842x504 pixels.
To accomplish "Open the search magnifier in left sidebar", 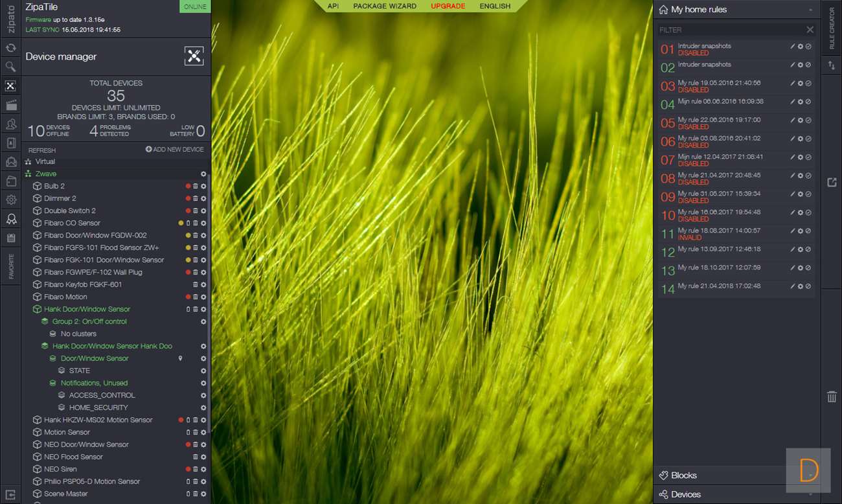I will pyautogui.click(x=10, y=67).
